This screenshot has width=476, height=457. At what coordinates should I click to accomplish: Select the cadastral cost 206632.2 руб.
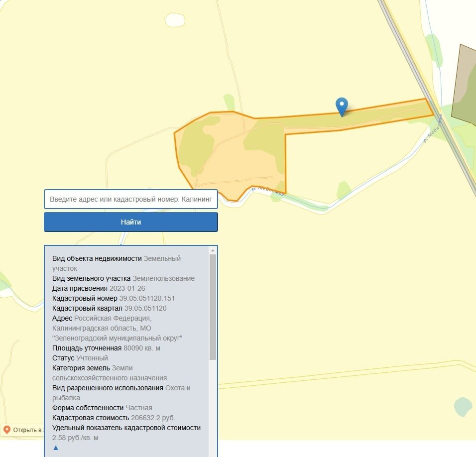tap(153, 418)
